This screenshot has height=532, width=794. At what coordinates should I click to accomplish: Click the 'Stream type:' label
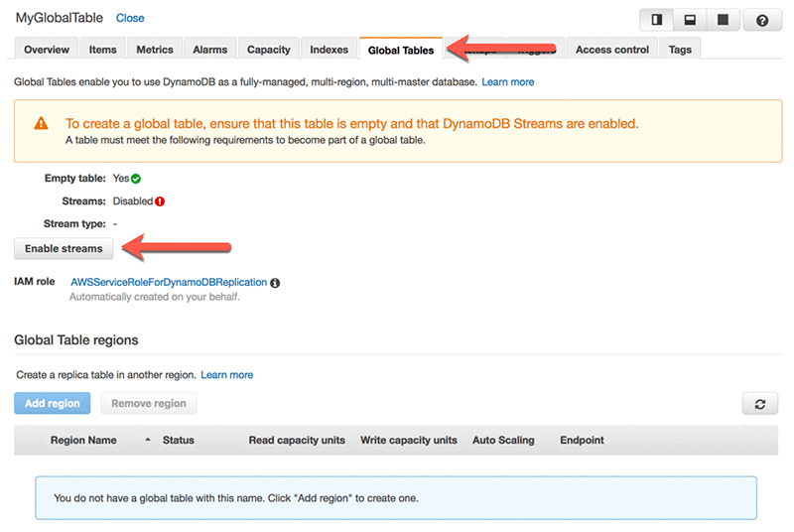click(75, 223)
